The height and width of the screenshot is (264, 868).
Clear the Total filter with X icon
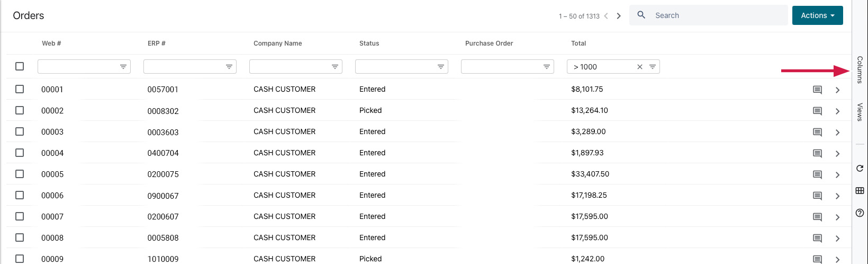[640, 67]
